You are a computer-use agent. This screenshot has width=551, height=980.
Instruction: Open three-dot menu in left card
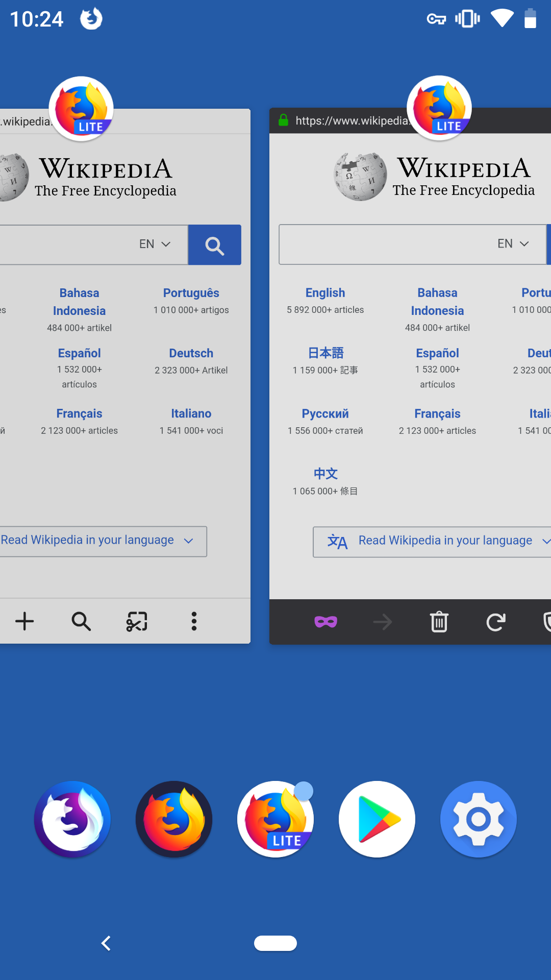point(194,621)
